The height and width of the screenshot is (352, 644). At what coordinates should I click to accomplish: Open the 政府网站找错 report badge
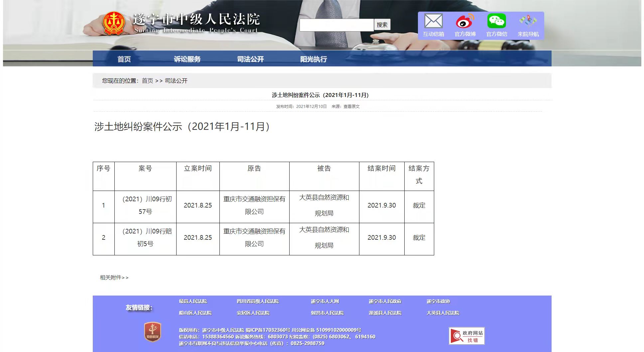click(466, 336)
